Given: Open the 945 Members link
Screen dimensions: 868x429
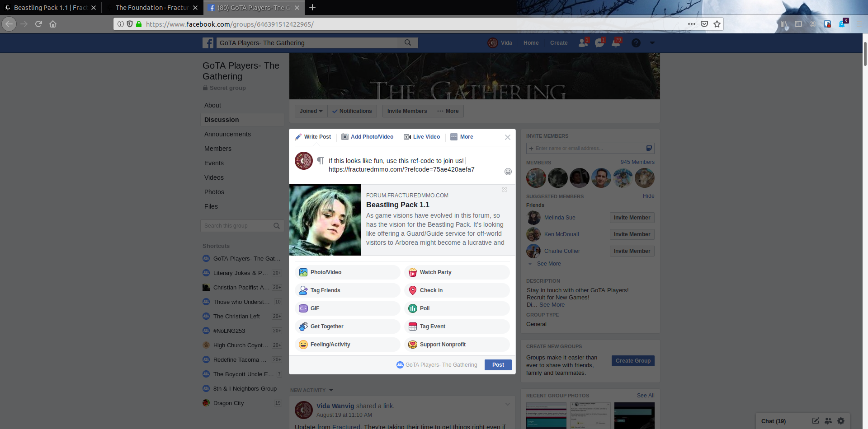Looking at the screenshot, I should point(637,162).
